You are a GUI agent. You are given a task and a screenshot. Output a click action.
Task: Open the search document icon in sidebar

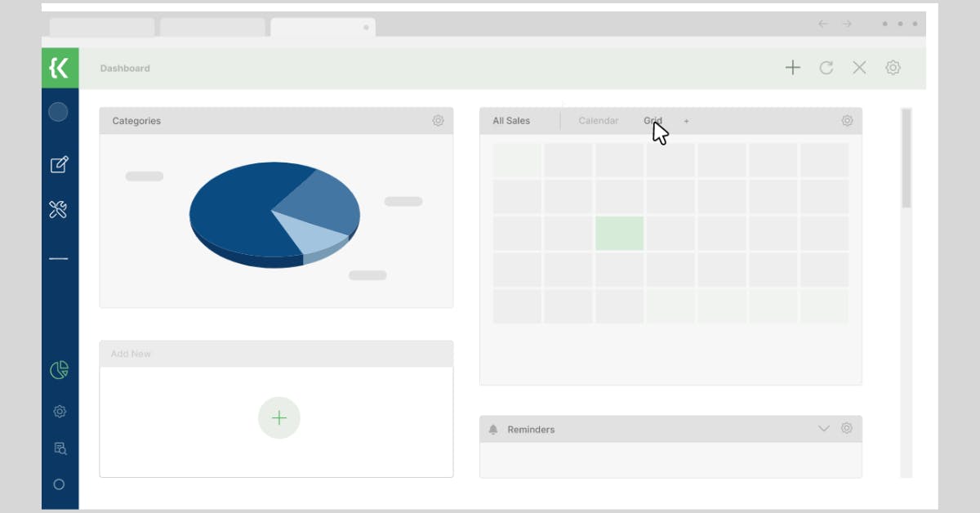pyautogui.click(x=60, y=448)
